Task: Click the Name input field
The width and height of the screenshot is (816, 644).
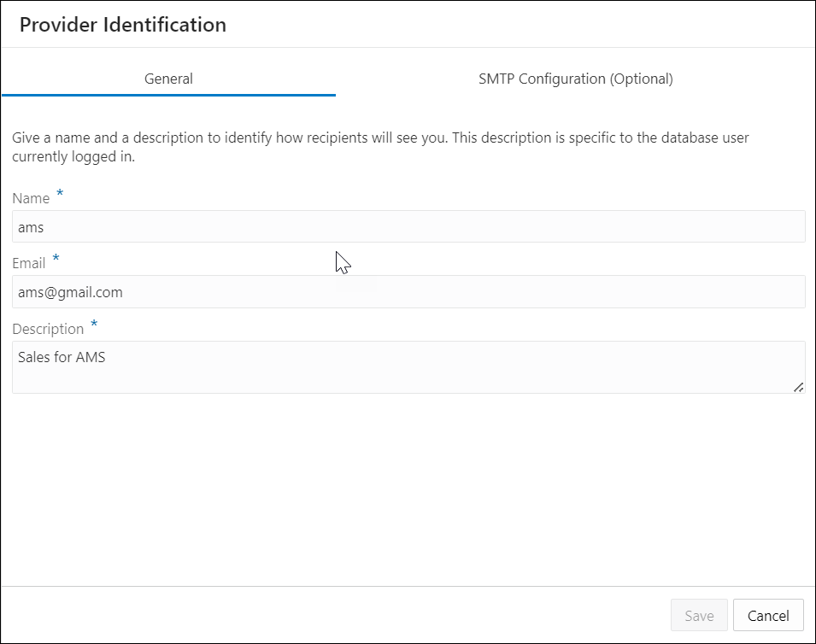Action: click(x=408, y=226)
